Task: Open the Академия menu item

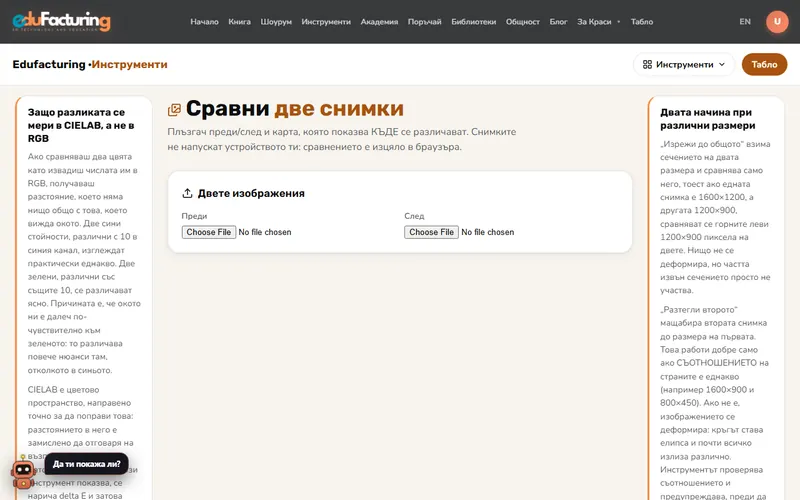Action: pyautogui.click(x=379, y=21)
